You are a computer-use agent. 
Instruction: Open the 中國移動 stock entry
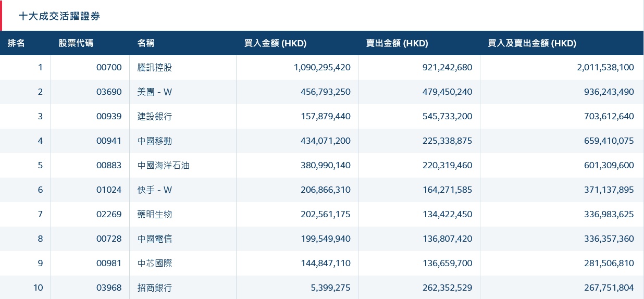(155, 141)
